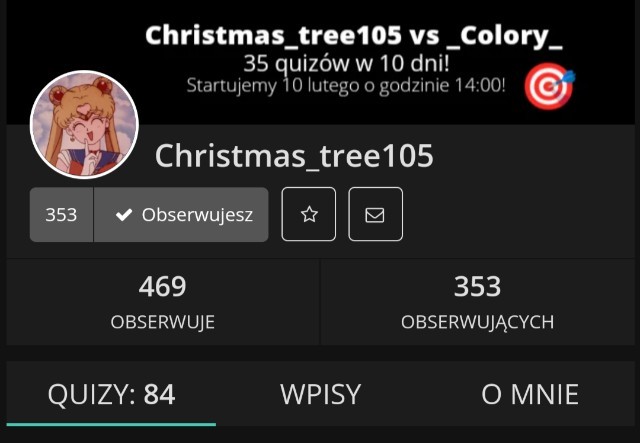This screenshot has height=443, width=640.
Task: Toggle the Obserwujesz follow button
Action: tap(181, 214)
